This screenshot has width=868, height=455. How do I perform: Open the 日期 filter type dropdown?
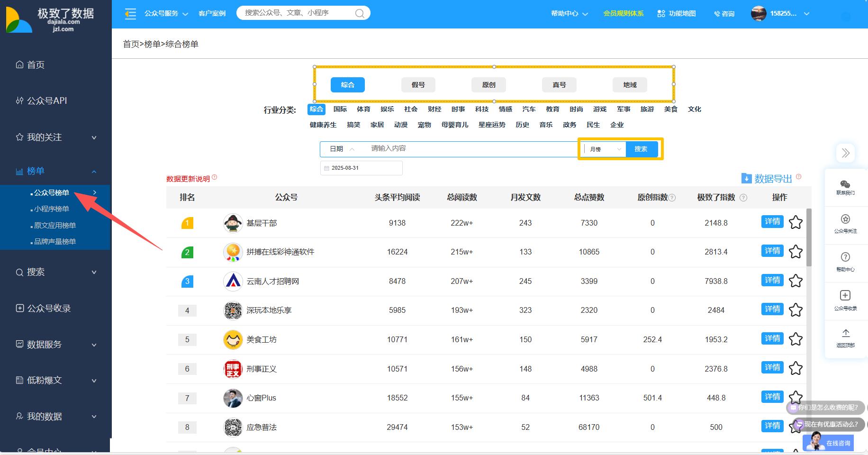coord(342,149)
